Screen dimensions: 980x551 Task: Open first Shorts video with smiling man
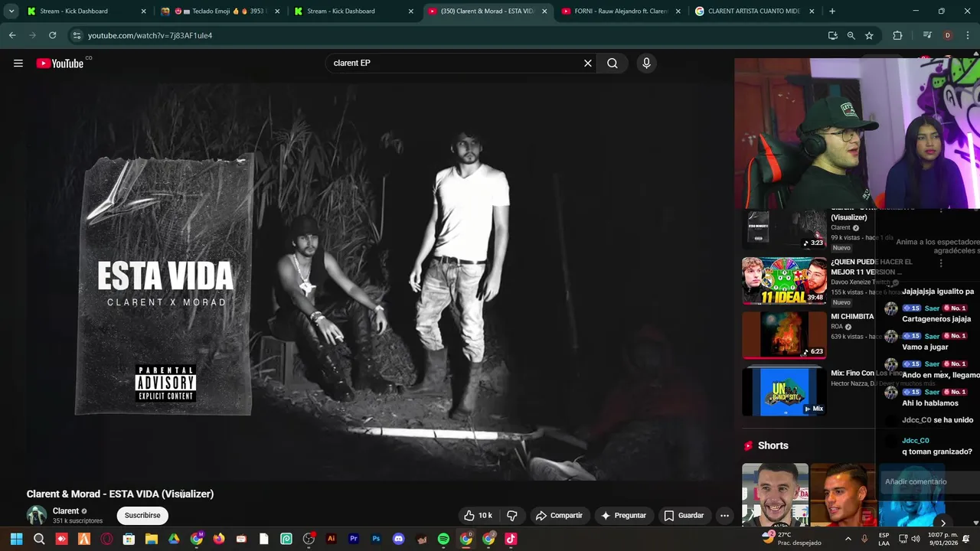click(775, 495)
